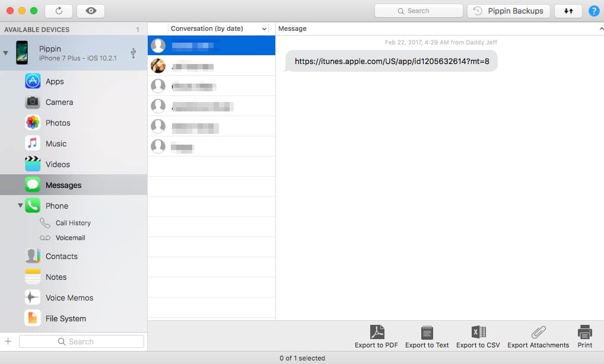Open the Videos section icon
Viewport: 604px width, 364px height.
point(33,164)
